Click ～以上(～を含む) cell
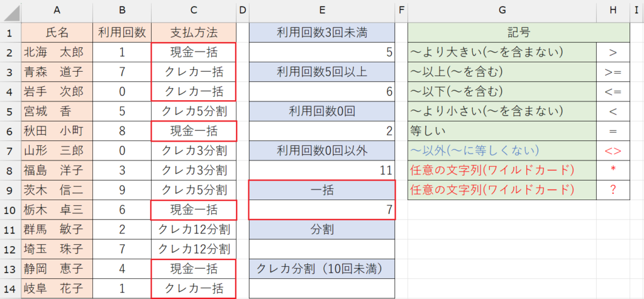Screen dimensions: 644x299 coord(502,72)
